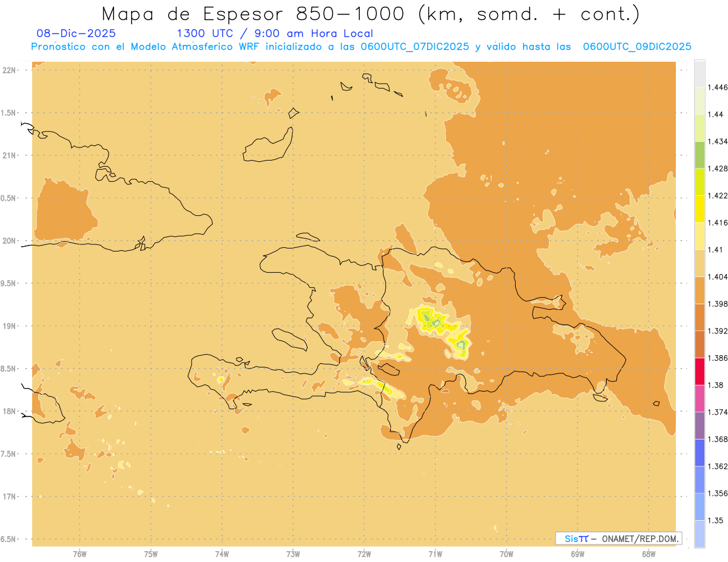The width and height of the screenshot is (728, 562).
Task: Click the 'ONAMET/REP.DOM.' credit label
Action: click(x=639, y=538)
